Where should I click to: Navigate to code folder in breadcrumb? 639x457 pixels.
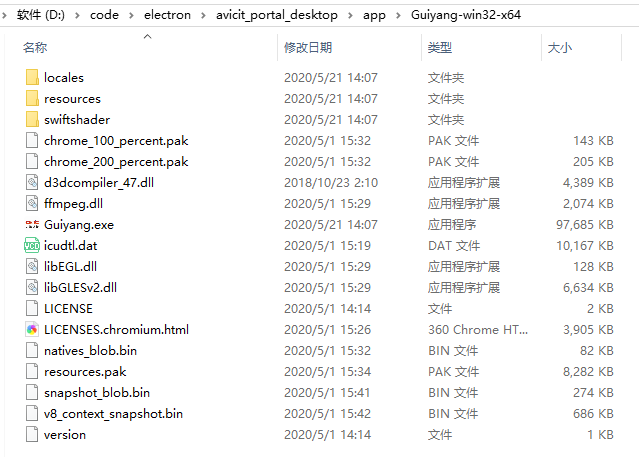pyautogui.click(x=104, y=15)
